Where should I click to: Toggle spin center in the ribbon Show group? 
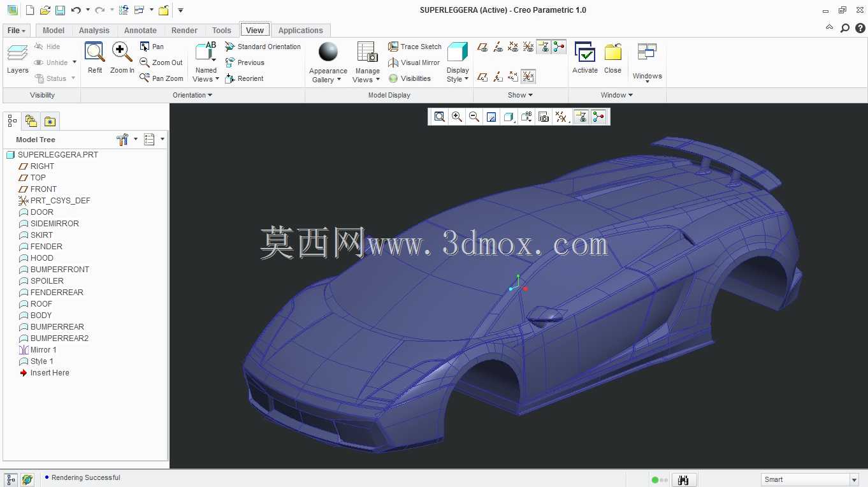(x=559, y=47)
